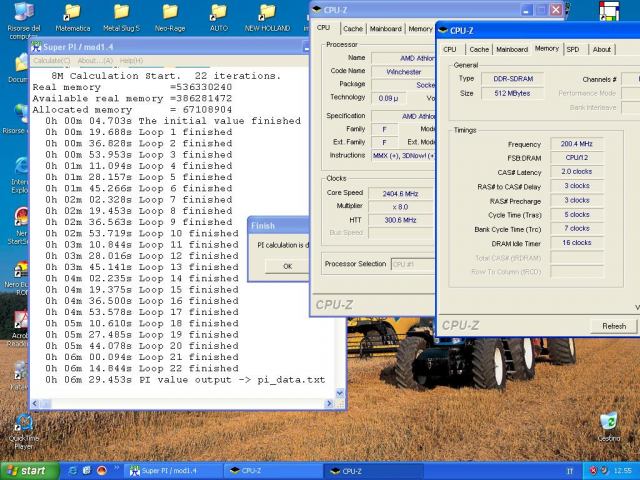Image resolution: width=640 pixels, height=480 pixels.
Task: Click the Code Name Winchester field
Action: 403,71
